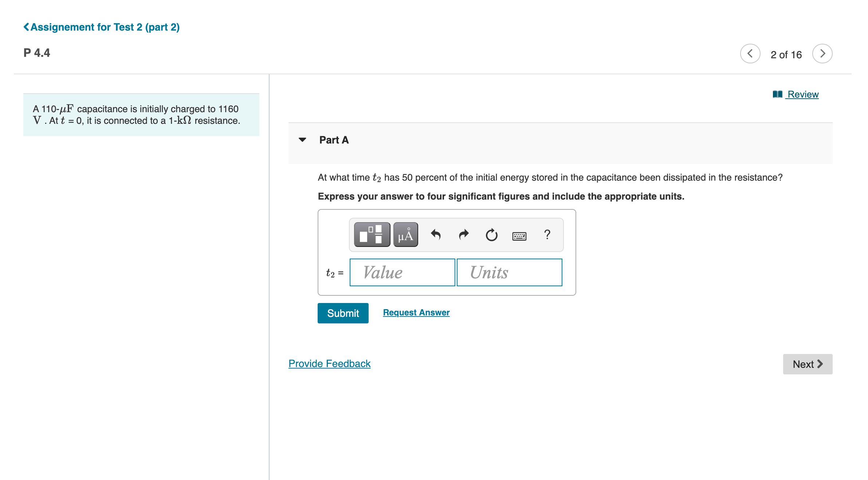This screenshot has height=480, width=868.
Task: Click the Units input field
Action: click(509, 272)
